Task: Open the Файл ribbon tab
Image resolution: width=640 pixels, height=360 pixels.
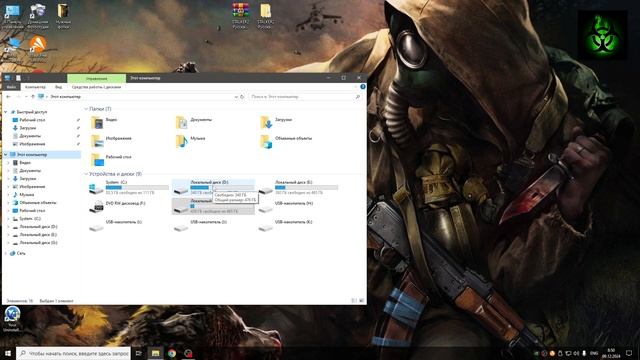Action: 11,87
